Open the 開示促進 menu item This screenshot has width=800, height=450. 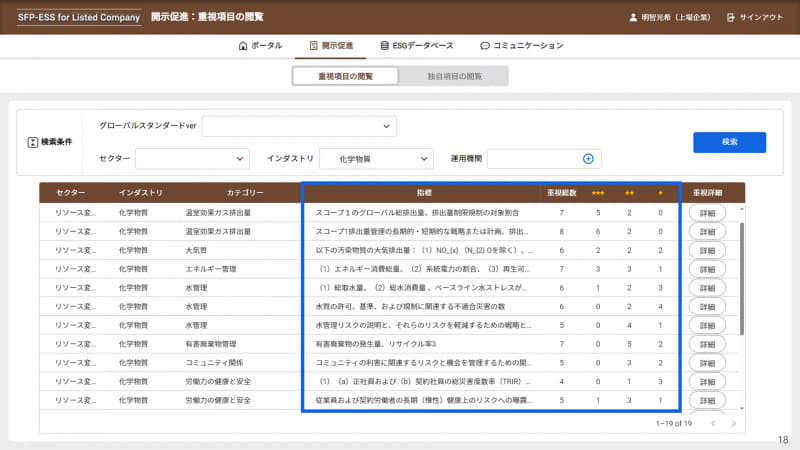pyautogui.click(x=331, y=46)
